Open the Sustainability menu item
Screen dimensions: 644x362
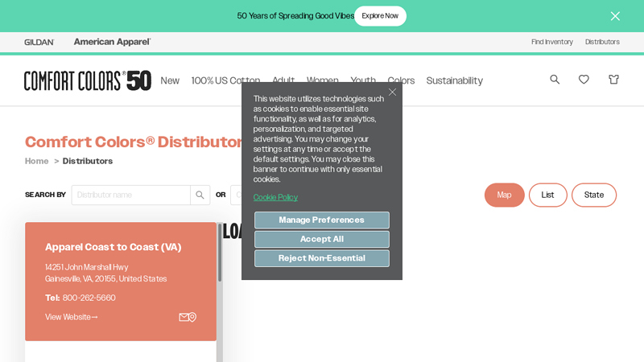pyautogui.click(x=454, y=80)
